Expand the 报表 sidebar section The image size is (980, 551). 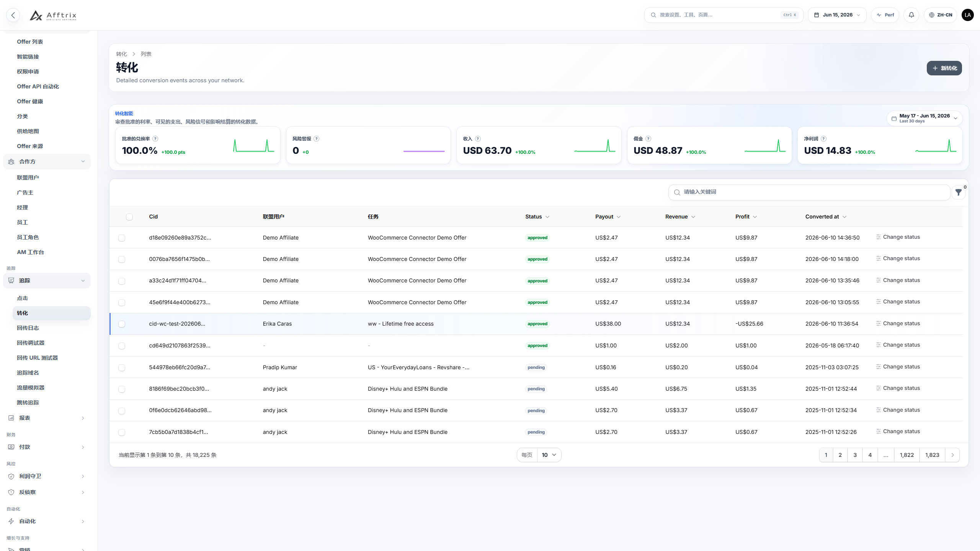(47, 418)
